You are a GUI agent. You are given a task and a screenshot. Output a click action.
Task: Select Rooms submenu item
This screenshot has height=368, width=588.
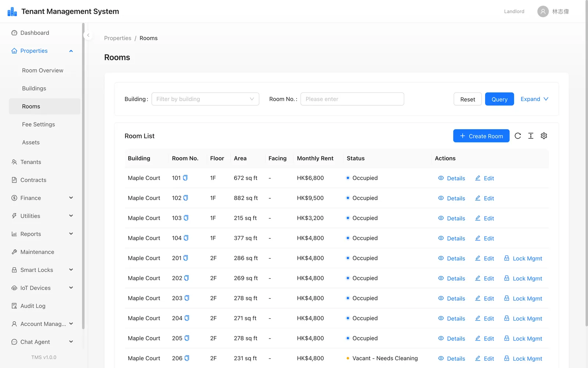point(44,106)
